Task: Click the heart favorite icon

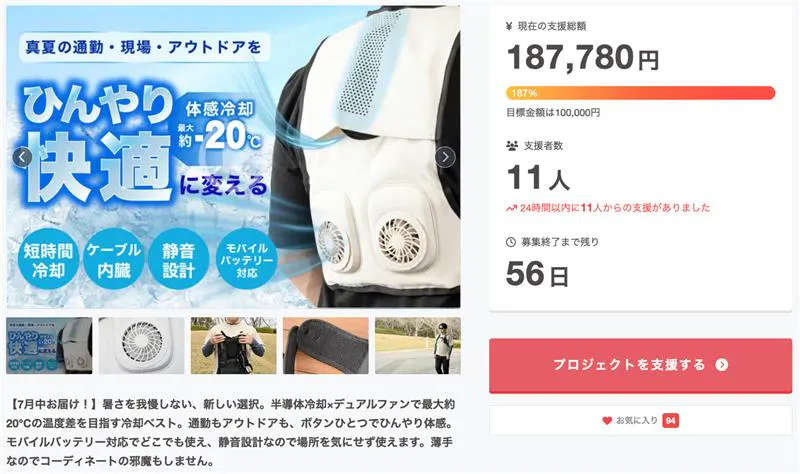Action: coord(607,420)
